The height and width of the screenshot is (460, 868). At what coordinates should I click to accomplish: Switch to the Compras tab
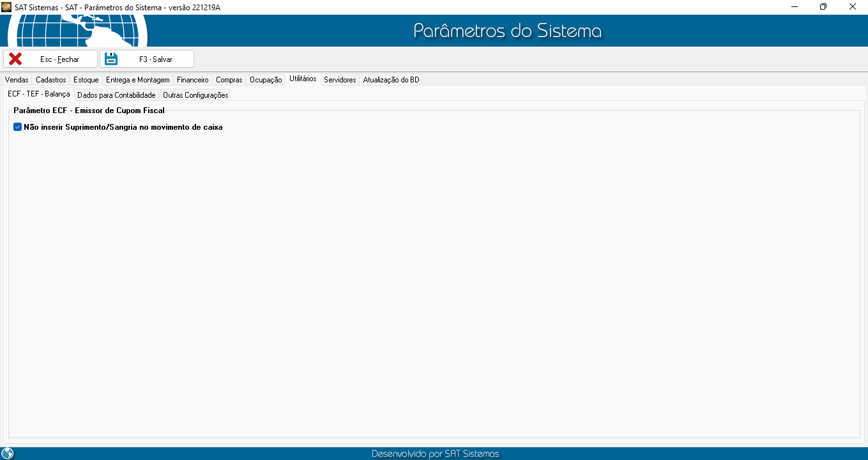tap(229, 80)
